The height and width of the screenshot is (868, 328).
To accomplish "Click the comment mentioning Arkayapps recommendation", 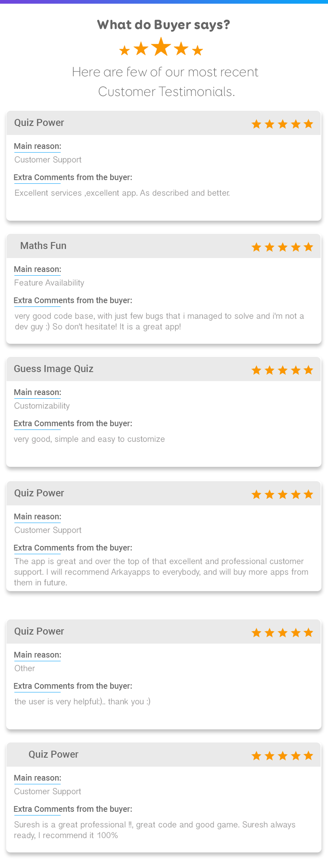I will pyautogui.click(x=161, y=572).
